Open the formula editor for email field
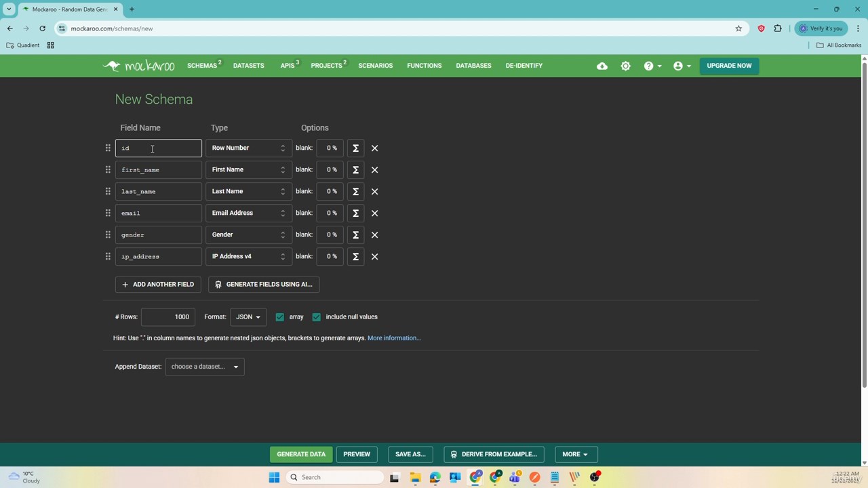868x488 pixels. pyautogui.click(x=355, y=213)
